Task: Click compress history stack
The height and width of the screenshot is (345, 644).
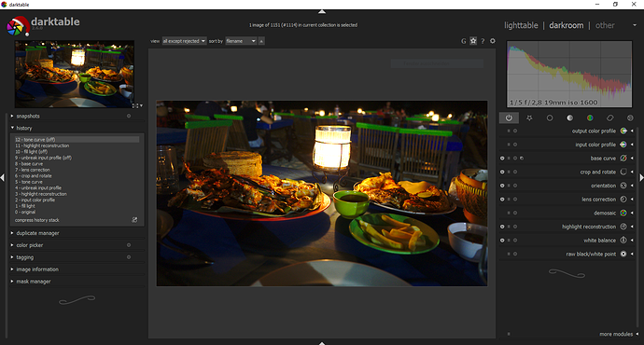Action: pos(37,220)
